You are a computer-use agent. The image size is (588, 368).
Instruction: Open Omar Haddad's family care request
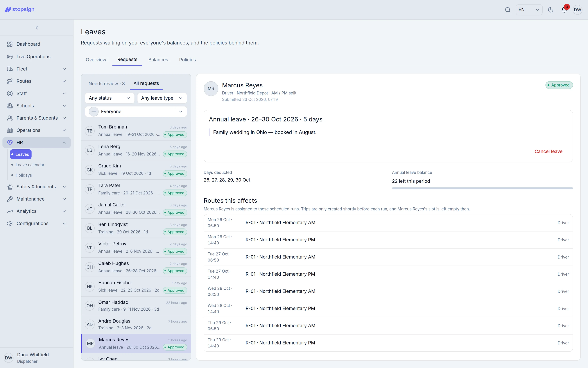click(x=136, y=306)
